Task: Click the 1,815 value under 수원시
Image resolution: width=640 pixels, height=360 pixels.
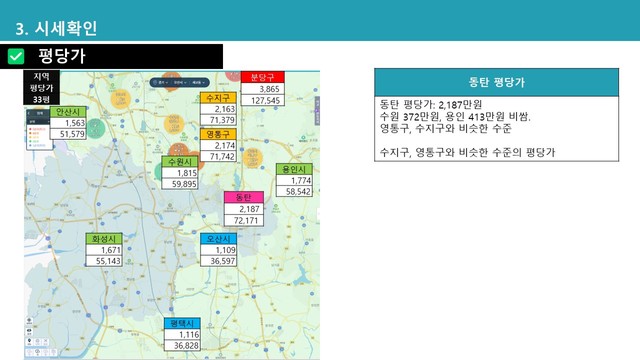Action: (x=180, y=173)
